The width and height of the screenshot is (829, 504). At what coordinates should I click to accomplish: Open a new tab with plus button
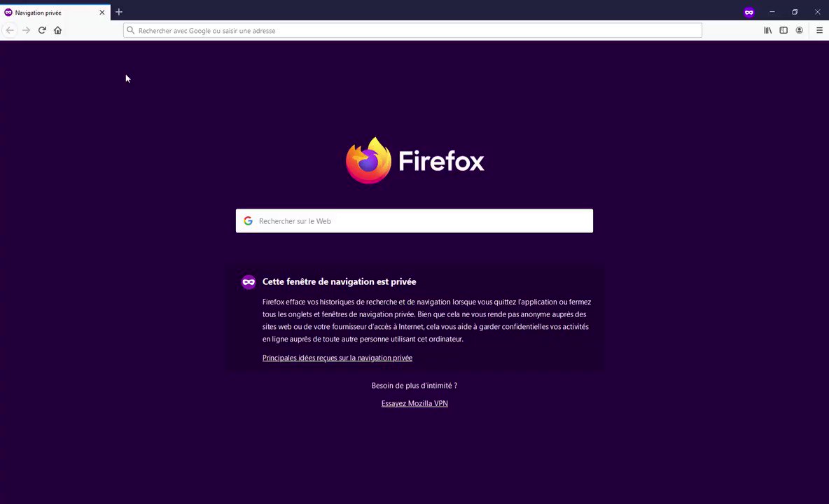point(119,12)
